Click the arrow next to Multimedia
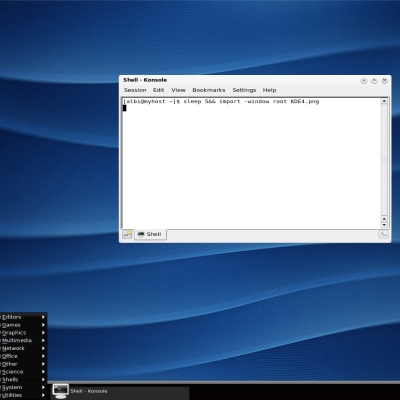Screen dimensions: 400x400 (43, 340)
